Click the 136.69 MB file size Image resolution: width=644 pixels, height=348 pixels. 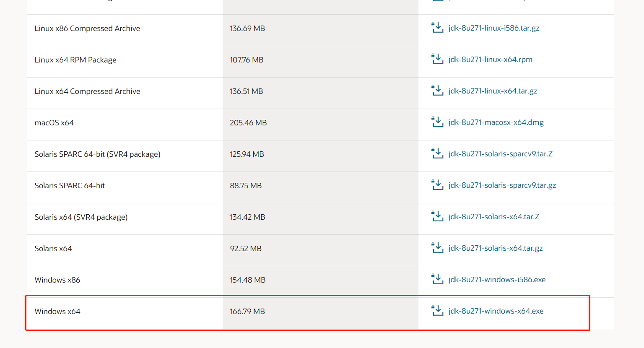click(x=247, y=29)
